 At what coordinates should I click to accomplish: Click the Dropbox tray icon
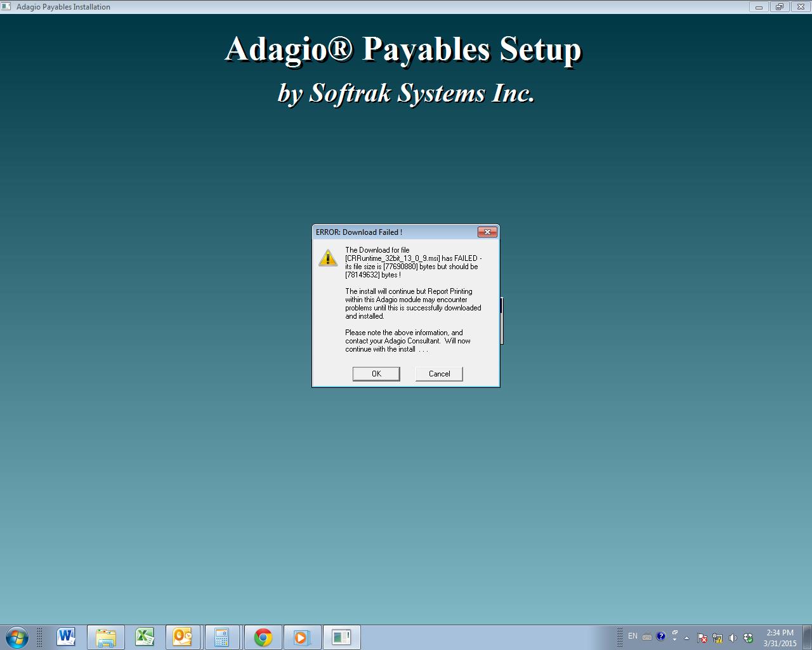748,638
